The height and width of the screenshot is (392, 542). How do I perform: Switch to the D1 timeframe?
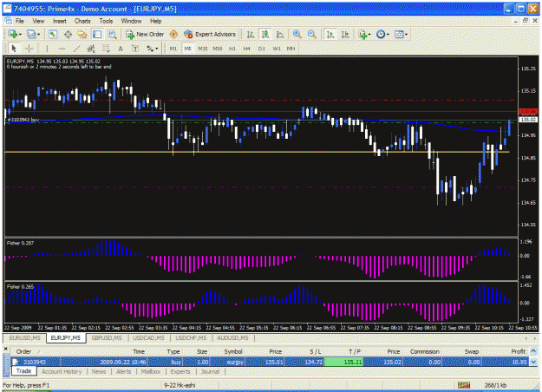pos(261,49)
